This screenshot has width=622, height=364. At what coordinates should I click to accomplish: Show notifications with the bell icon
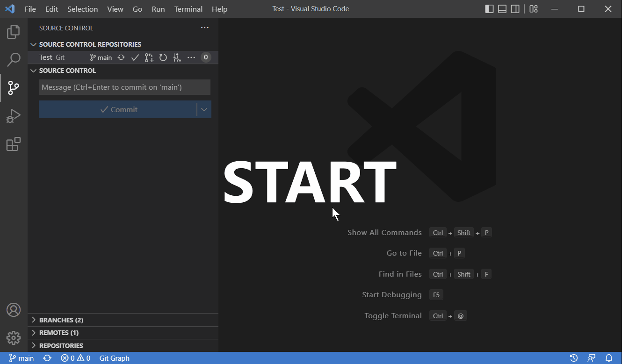click(609, 358)
